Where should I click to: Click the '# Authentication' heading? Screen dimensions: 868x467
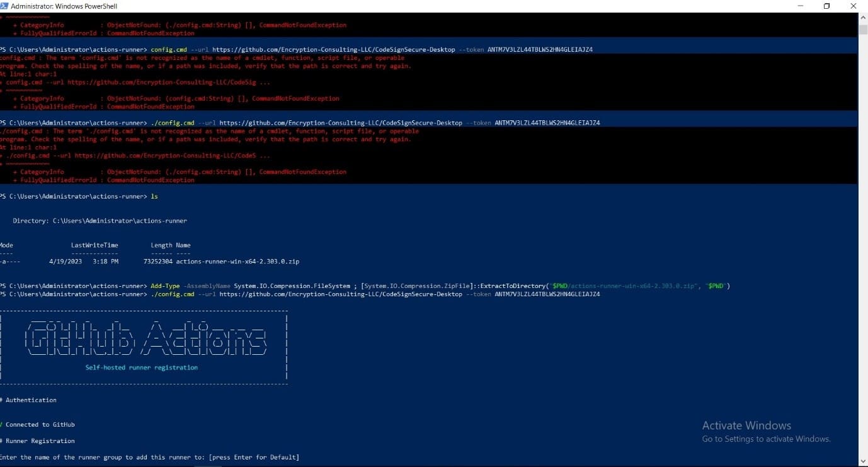point(28,400)
